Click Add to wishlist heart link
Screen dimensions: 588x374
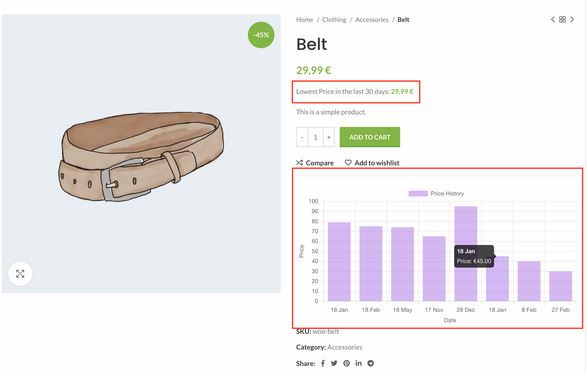click(372, 163)
